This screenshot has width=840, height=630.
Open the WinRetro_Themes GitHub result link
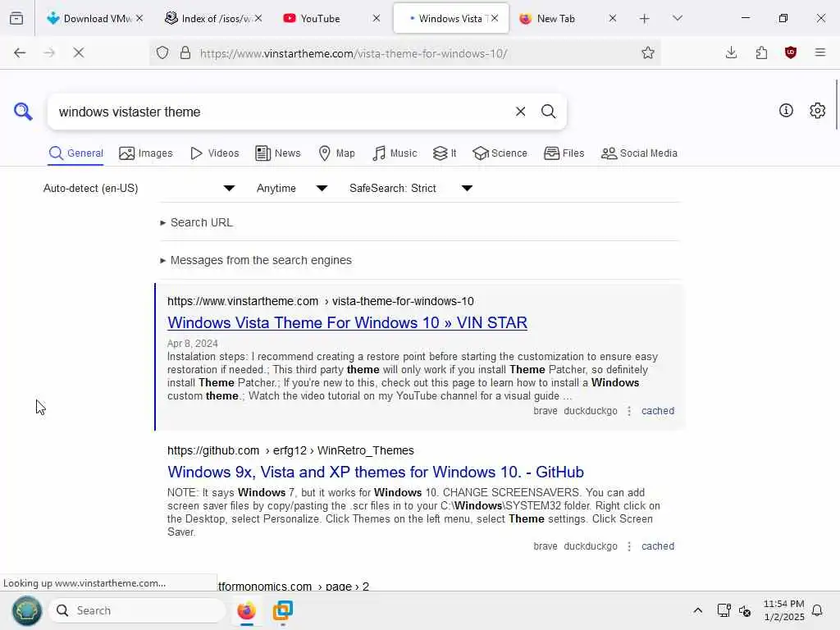point(376,472)
